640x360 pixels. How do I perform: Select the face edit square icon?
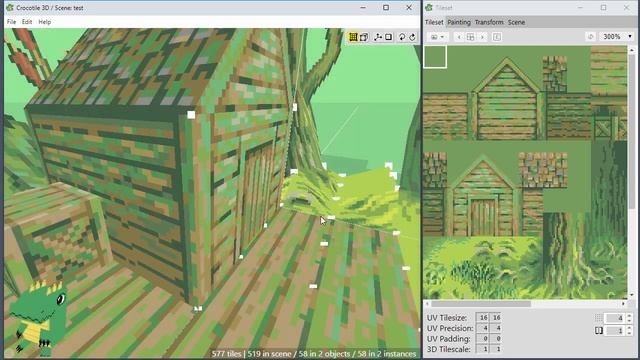click(x=389, y=37)
